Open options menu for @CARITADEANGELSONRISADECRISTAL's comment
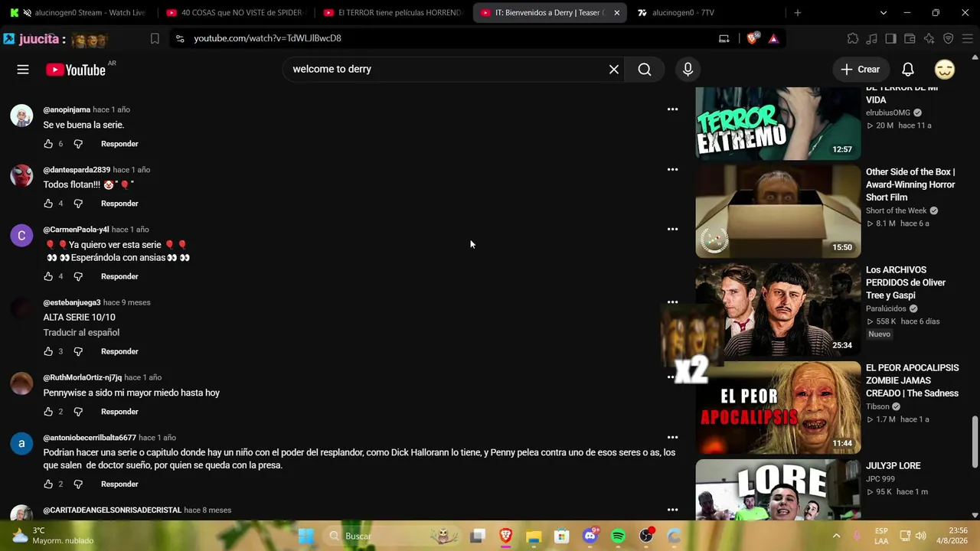The image size is (980, 551). coord(672,510)
